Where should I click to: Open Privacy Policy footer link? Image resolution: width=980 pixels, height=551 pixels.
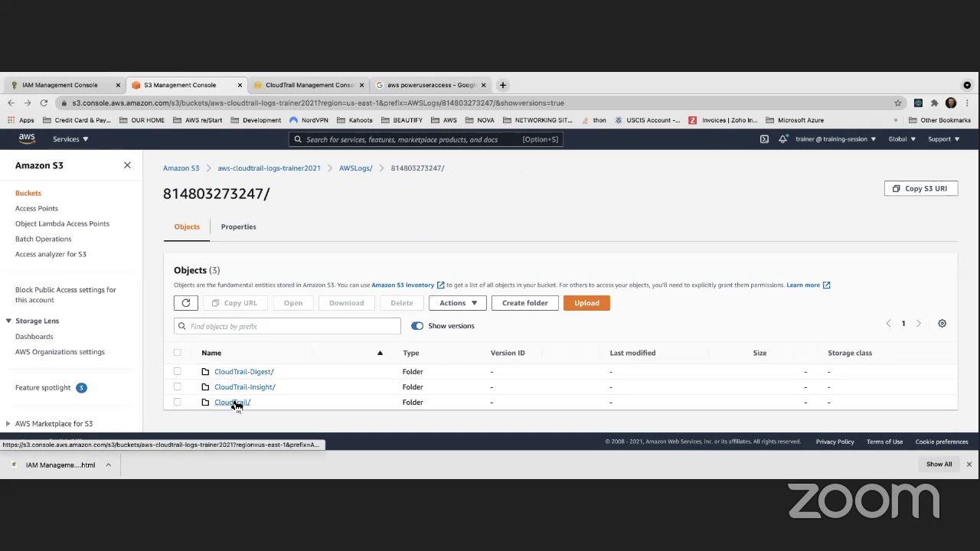coord(835,442)
